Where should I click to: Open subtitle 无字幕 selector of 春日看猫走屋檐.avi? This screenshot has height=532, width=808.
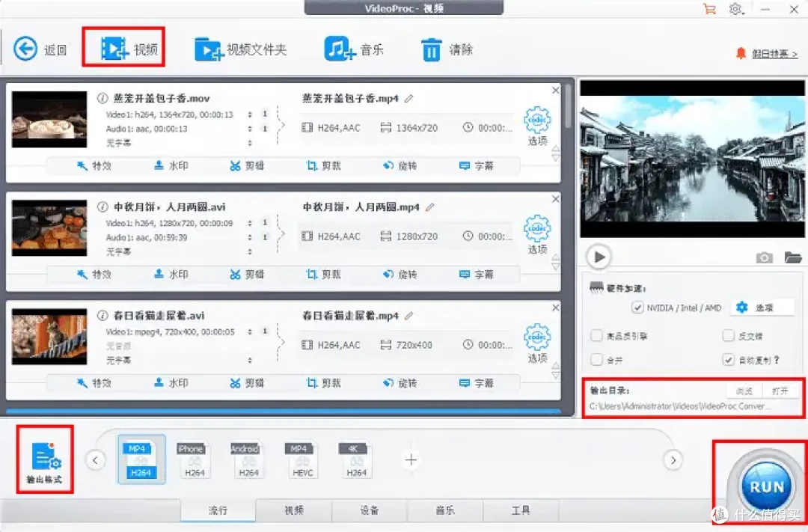250,361
